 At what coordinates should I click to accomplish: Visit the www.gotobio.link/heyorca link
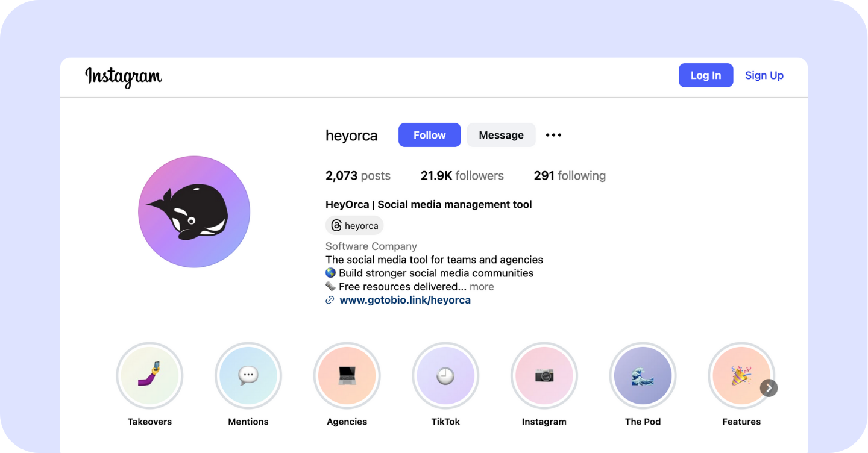[404, 300]
